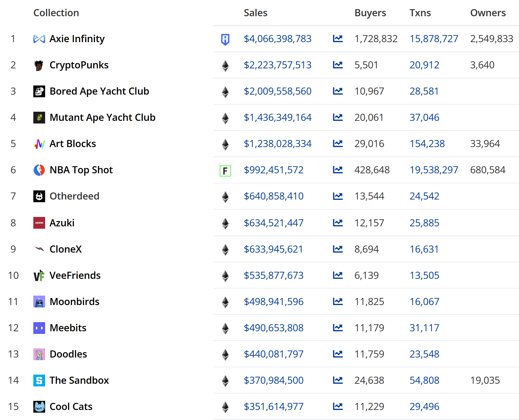
Task: Open the VeeFriends collection name link
Action: (75, 275)
